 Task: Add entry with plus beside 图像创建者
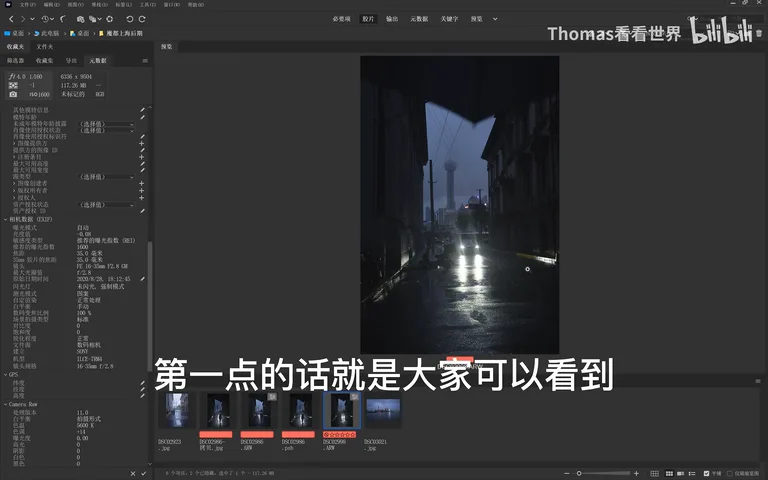[142, 183]
